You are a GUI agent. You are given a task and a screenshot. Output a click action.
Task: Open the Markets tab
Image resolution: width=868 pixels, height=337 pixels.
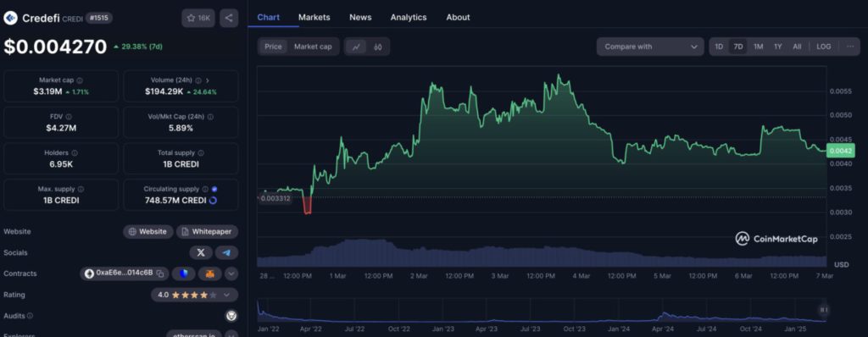click(314, 17)
